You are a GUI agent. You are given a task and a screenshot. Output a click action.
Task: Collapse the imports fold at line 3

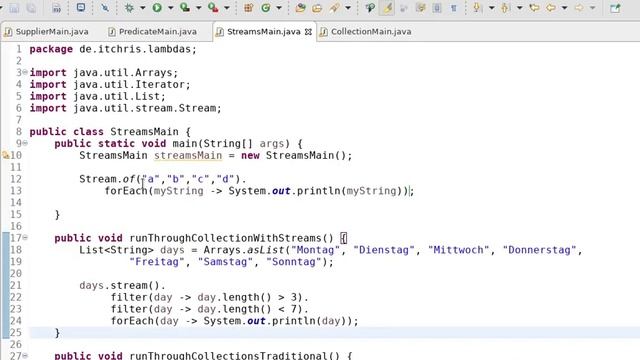tap(25, 72)
